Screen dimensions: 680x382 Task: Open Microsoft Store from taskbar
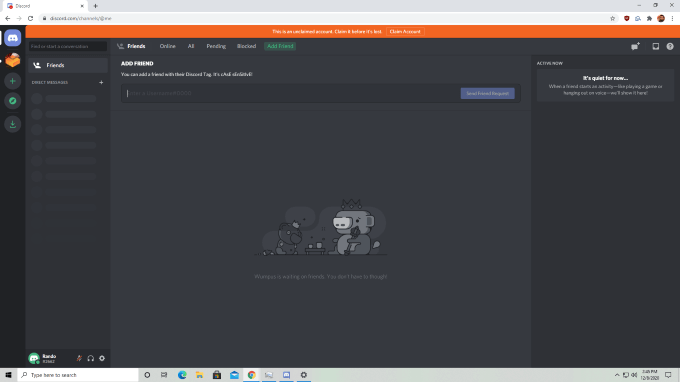(217, 375)
